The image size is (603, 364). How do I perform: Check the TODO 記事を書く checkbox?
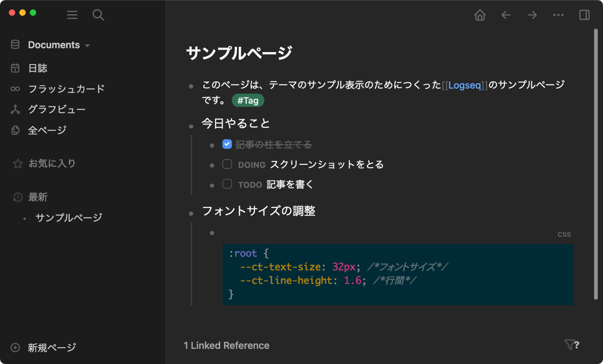227,184
